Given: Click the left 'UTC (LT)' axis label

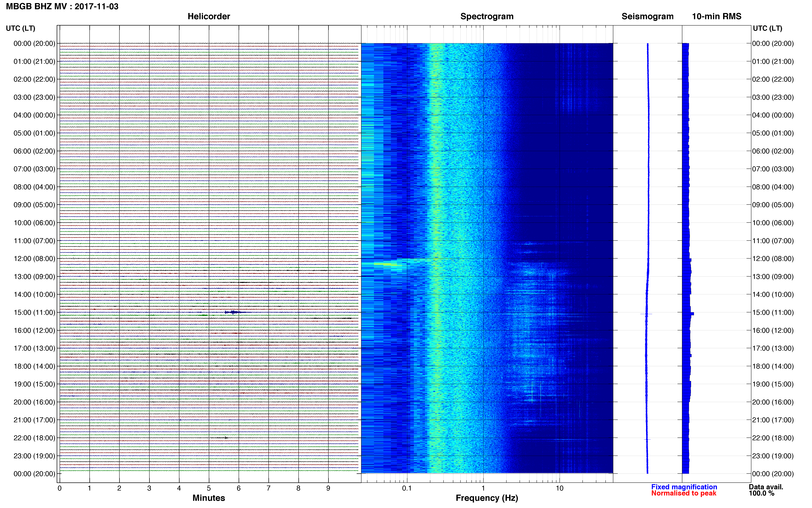Looking at the screenshot, I should [x=21, y=28].
